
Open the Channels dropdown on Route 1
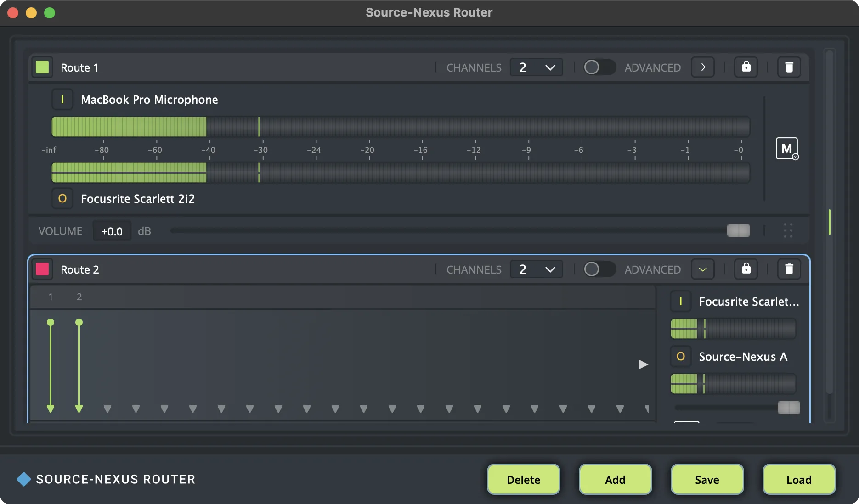click(x=536, y=67)
